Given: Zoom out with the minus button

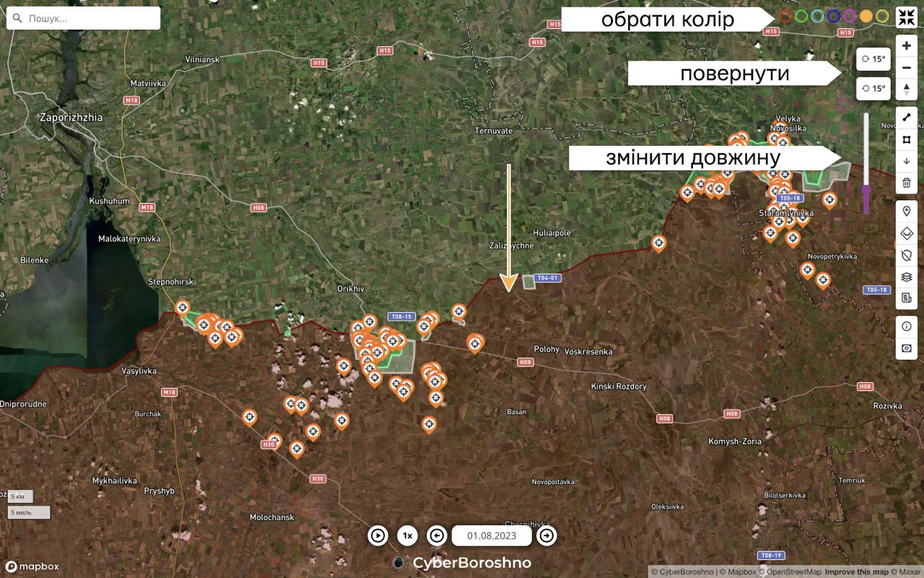Looking at the screenshot, I should [x=907, y=68].
